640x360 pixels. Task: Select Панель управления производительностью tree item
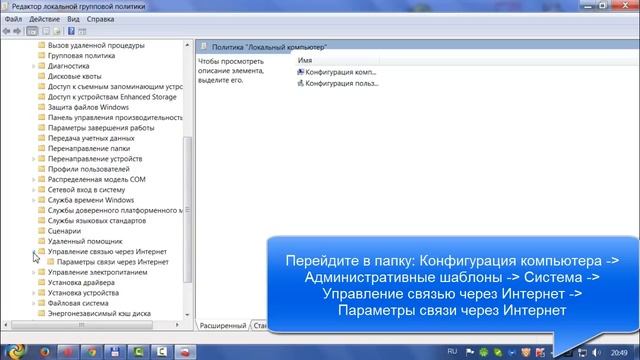click(115, 118)
